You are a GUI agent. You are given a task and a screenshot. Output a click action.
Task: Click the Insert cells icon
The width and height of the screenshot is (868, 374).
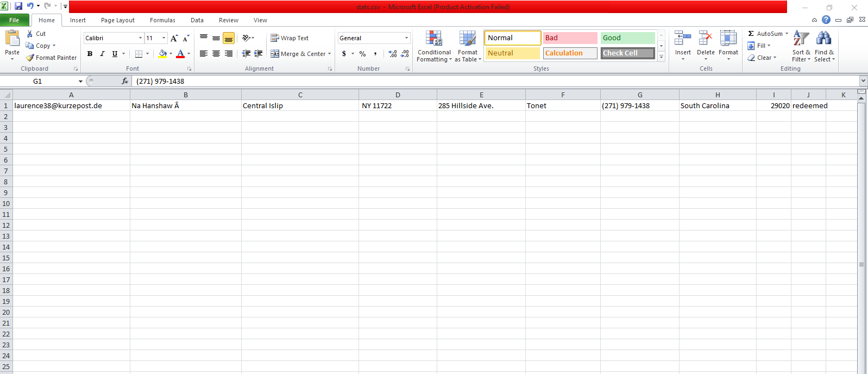(x=683, y=39)
